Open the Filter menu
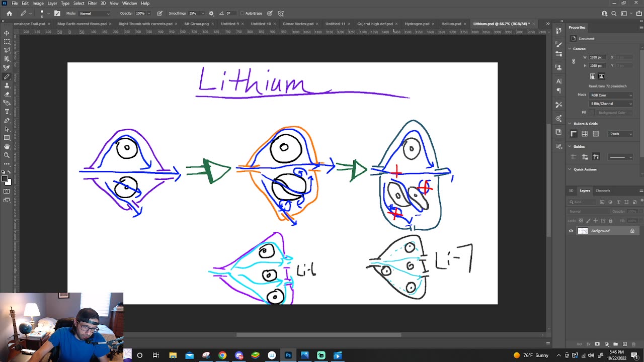 (x=92, y=3)
